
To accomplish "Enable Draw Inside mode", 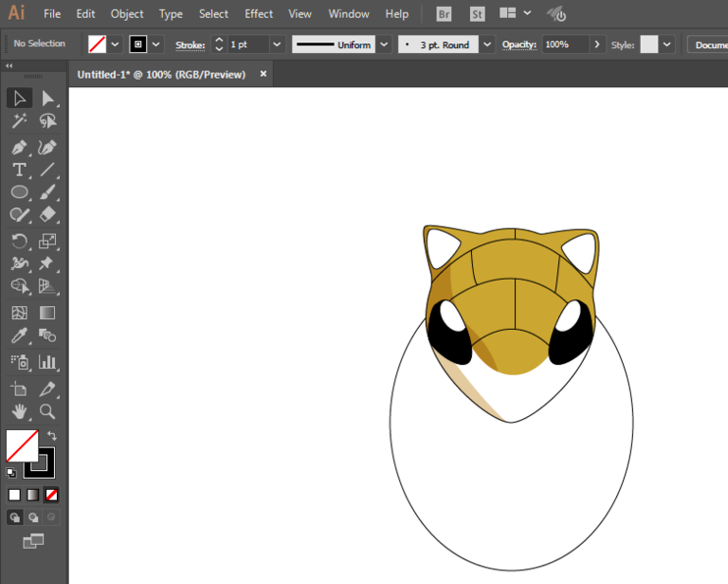I will point(51,517).
